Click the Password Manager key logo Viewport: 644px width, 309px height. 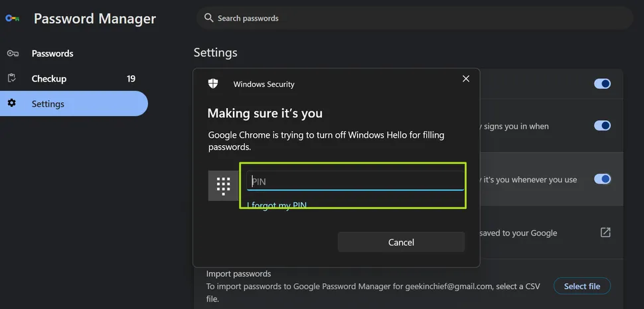point(13,19)
